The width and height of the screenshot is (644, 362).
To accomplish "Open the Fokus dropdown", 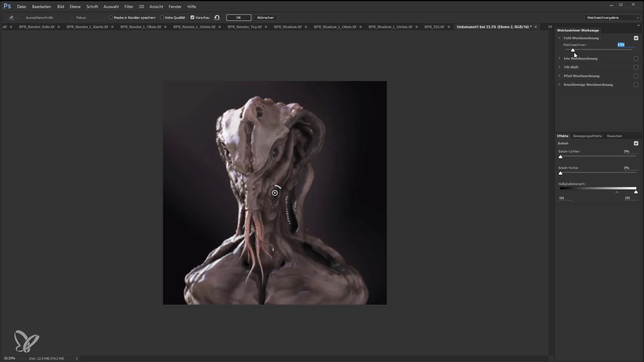I will pyautogui.click(x=97, y=17).
